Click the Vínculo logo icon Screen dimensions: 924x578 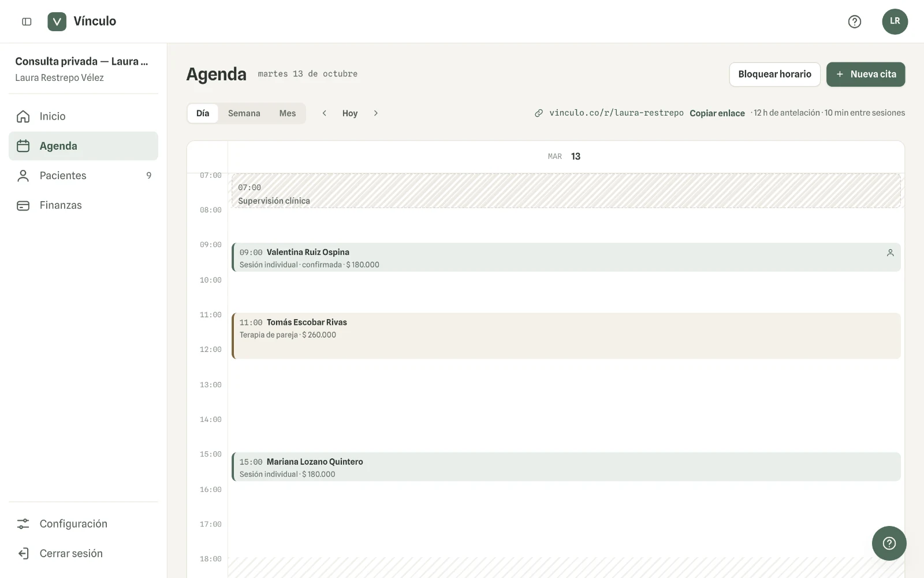click(x=57, y=21)
